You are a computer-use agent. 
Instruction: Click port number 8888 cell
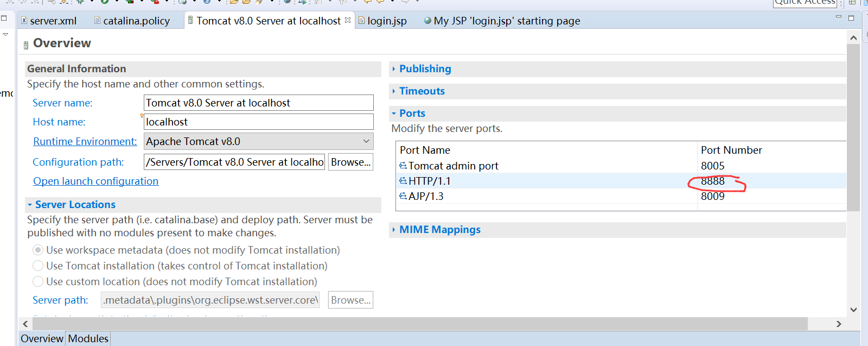pyautogui.click(x=713, y=181)
